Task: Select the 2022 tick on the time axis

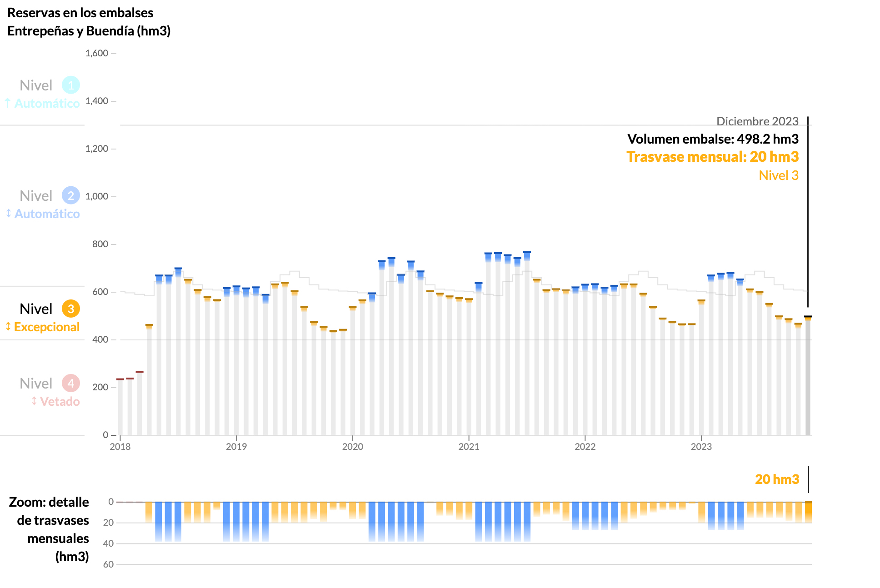Action: (585, 446)
